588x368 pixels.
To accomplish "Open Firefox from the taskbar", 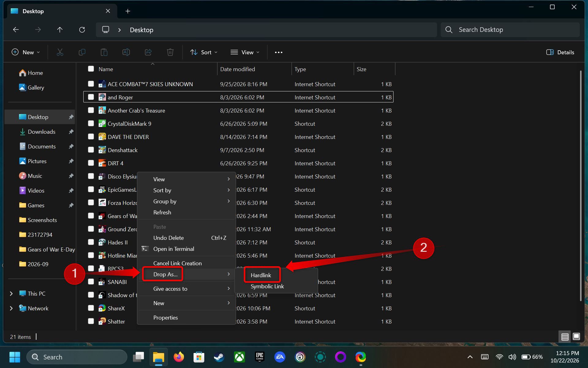I will point(179,357).
